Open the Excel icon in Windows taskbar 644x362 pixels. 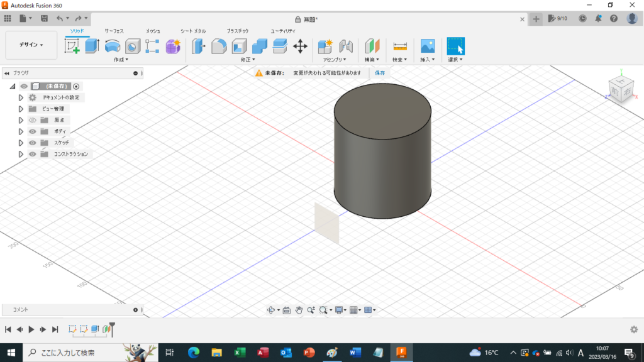click(240, 353)
